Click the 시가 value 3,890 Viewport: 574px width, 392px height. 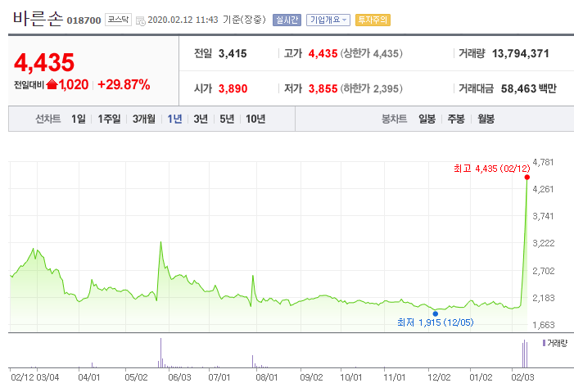[233, 88]
